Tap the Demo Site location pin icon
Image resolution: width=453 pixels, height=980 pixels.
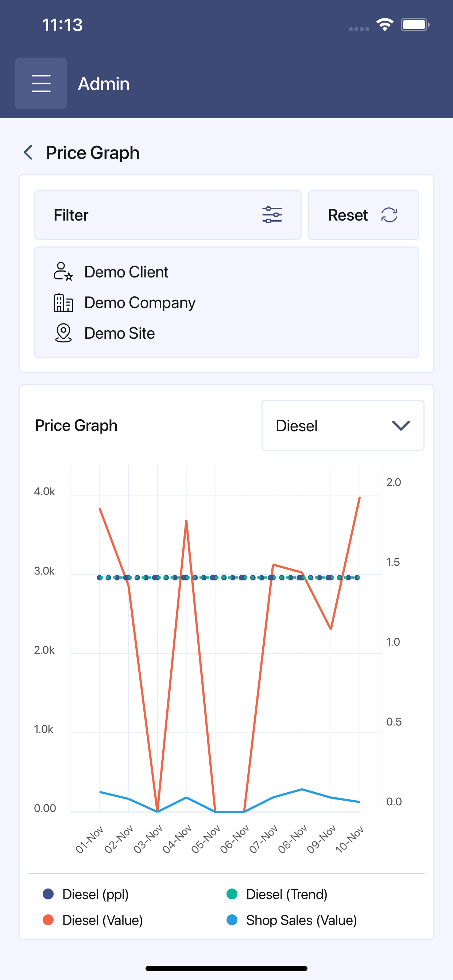click(x=63, y=333)
